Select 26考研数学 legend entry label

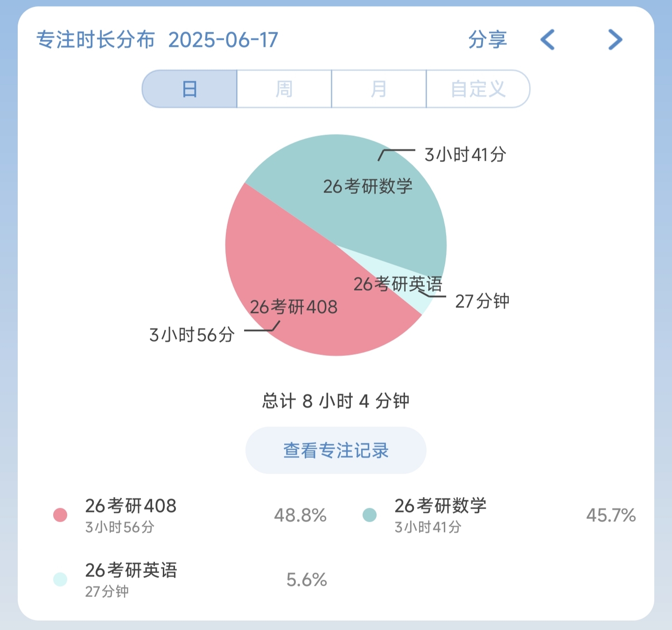pos(440,506)
